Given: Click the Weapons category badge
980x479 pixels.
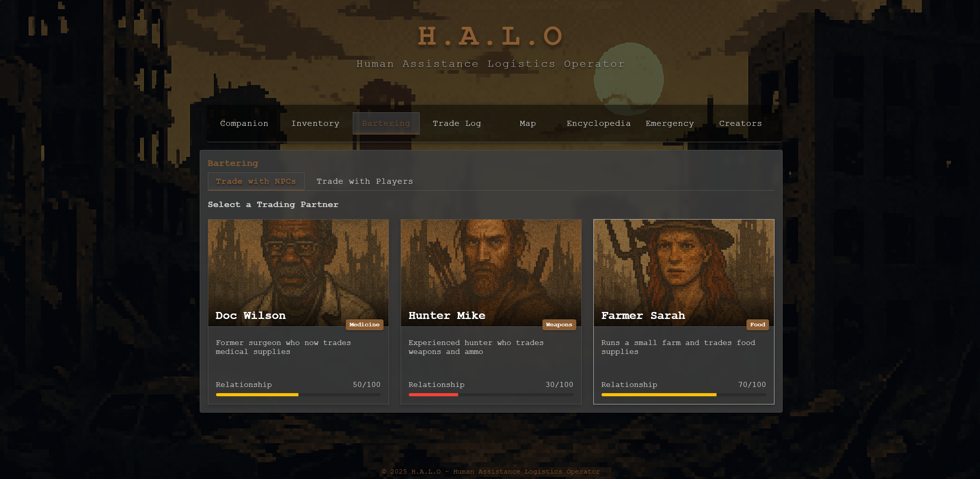Looking at the screenshot, I should [558, 325].
